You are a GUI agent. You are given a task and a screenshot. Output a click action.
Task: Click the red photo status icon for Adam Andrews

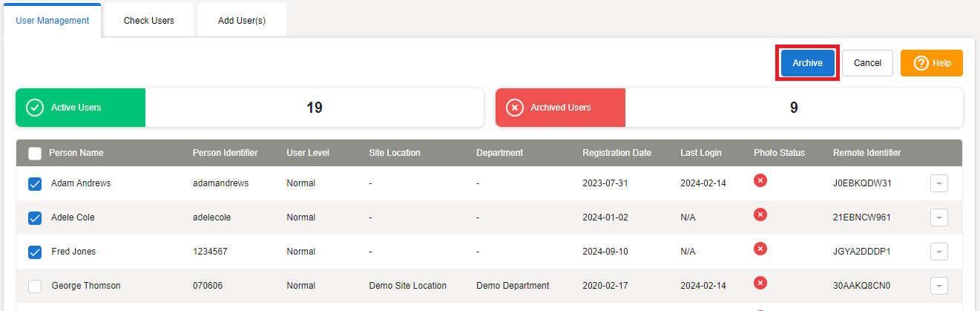[760, 180]
